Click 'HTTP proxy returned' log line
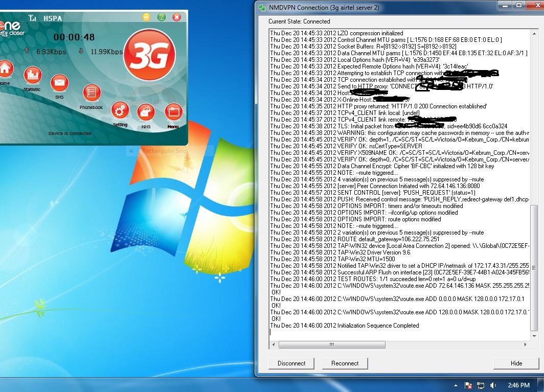The width and height of the screenshot is (544, 392). pyautogui.click(x=378, y=106)
